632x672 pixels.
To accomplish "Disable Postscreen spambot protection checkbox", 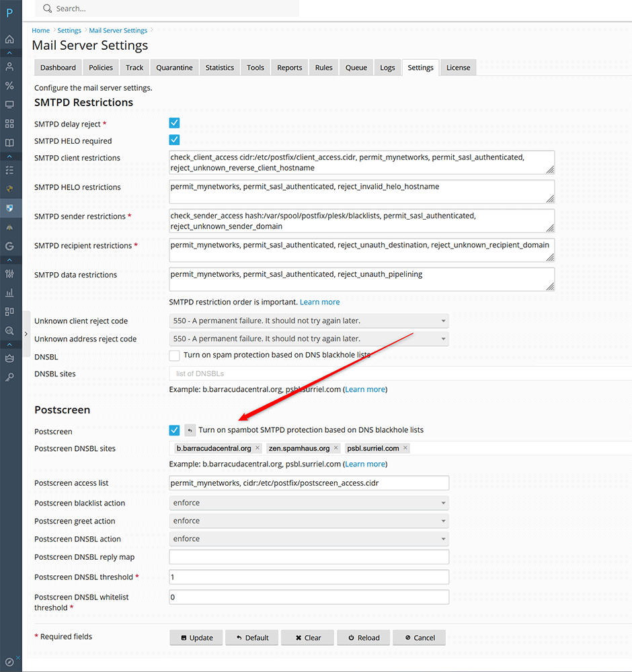I will tap(174, 430).
